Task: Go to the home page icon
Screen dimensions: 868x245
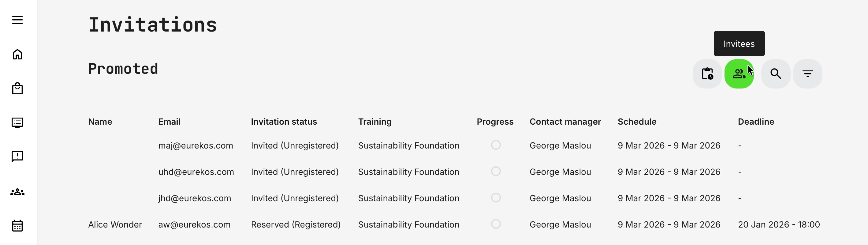Action: point(17,54)
